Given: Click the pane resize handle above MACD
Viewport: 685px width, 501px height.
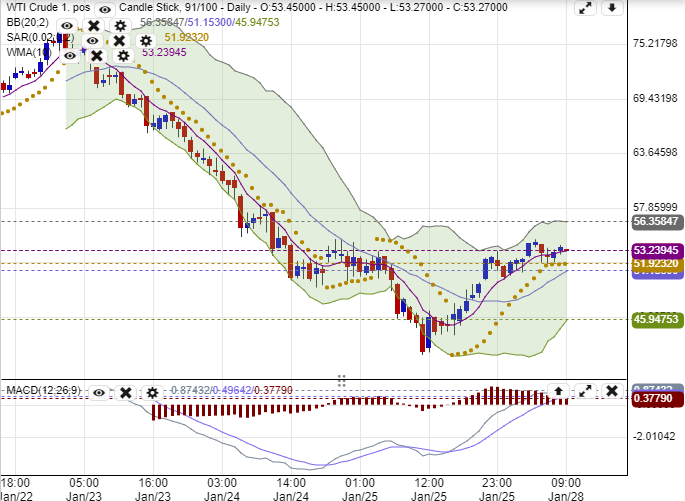Looking at the screenshot, I should 341,380.
